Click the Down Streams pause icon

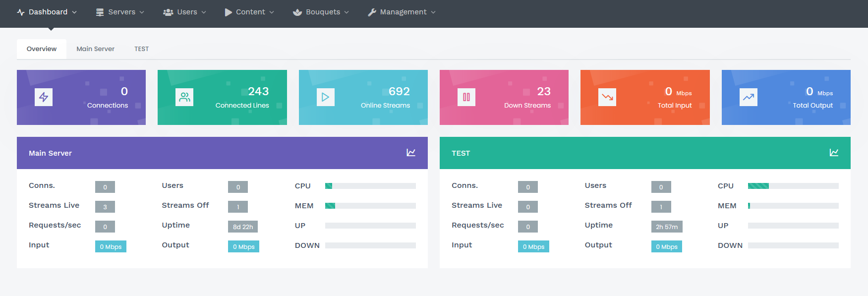[466, 97]
